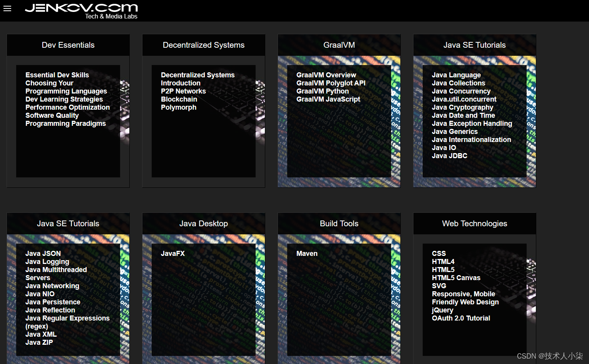This screenshot has height=364, width=589.
Task: Open GraalVM Polyglot API link
Action: 331,83
